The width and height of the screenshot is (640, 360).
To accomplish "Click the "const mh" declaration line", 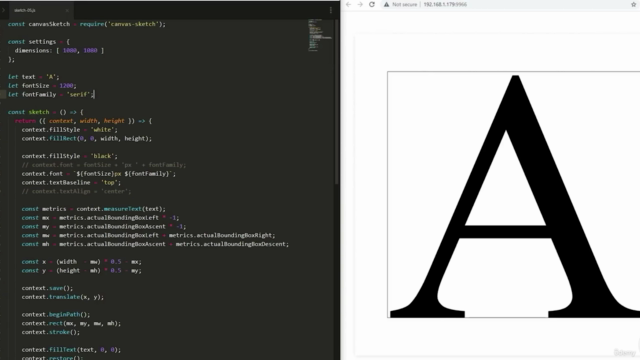I will tap(155, 244).
